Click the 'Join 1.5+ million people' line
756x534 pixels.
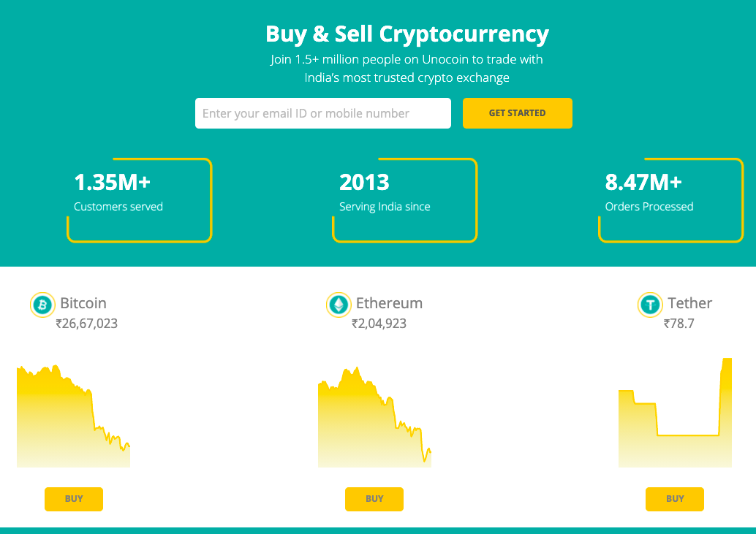(407, 59)
